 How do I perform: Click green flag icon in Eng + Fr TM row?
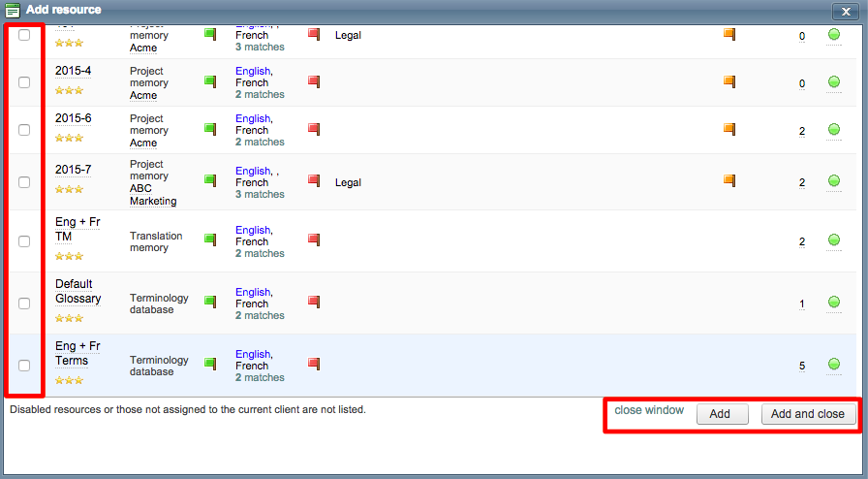210,239
